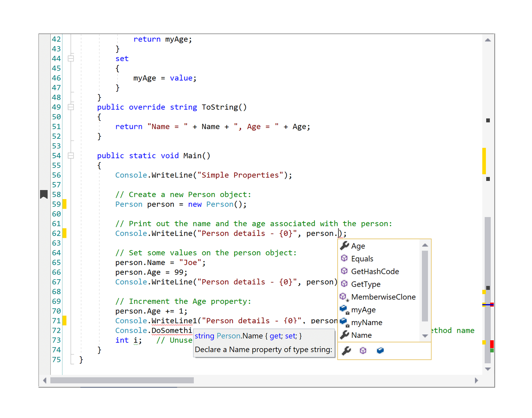Toggle a breakpoint in the margin of line 62
The height and width of the screenshot is (418, 532).
click(x=44, y=233)
